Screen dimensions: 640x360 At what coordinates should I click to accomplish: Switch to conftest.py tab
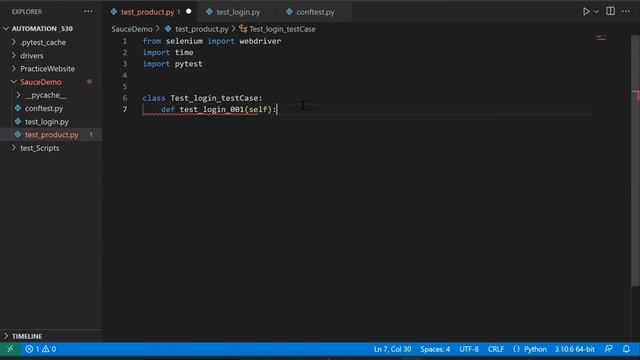coord(315,12)
